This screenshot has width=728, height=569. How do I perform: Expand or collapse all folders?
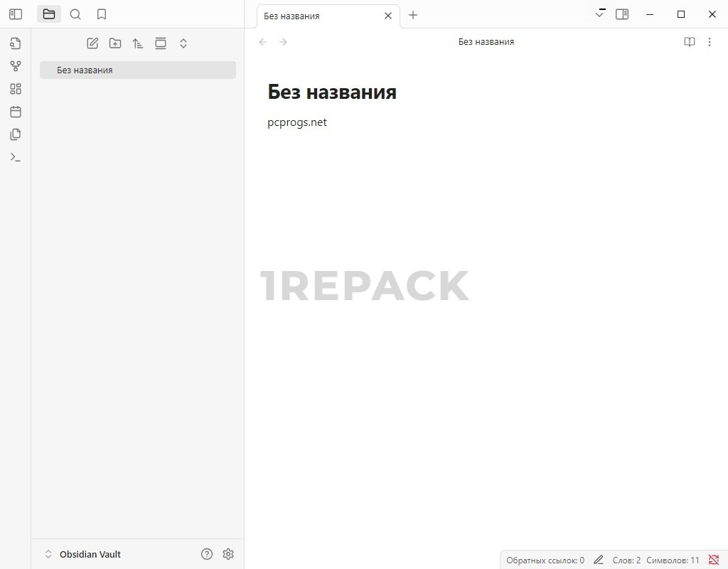tap(183, 43)
